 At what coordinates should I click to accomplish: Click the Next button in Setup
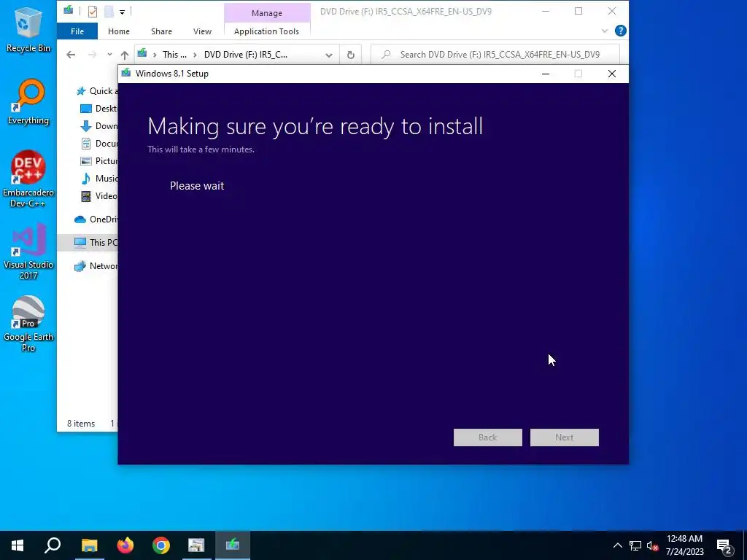[x=565, y=437]
